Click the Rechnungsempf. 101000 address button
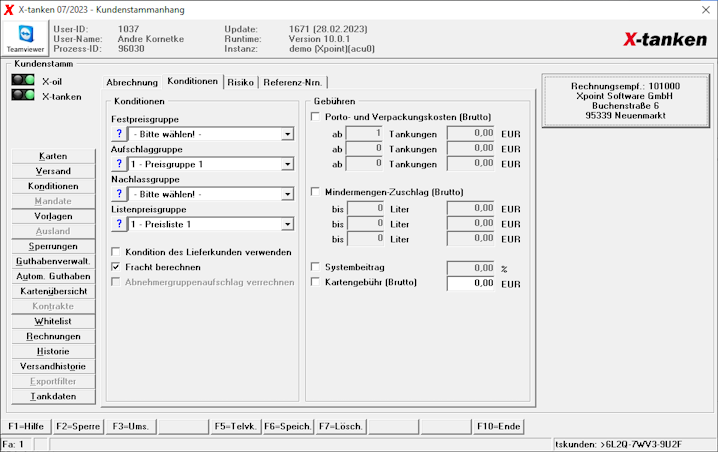Viewport: 718px width, 452px height. 626,101
